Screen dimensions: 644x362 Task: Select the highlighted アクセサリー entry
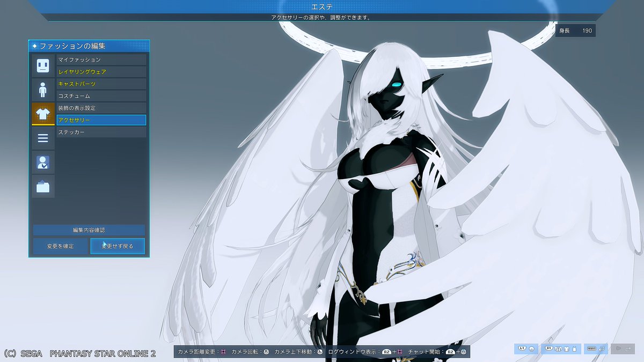pyautogui.click(x=101, y=120)
